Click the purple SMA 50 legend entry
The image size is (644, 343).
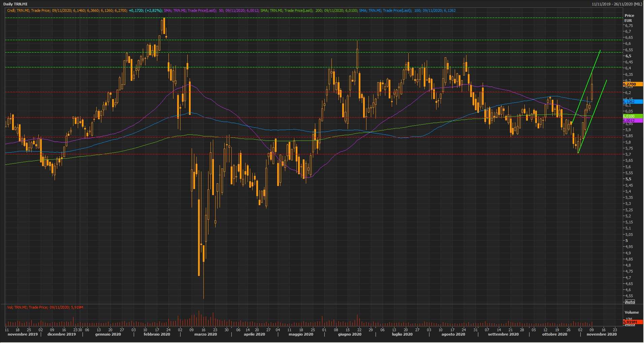pos(211,10)
